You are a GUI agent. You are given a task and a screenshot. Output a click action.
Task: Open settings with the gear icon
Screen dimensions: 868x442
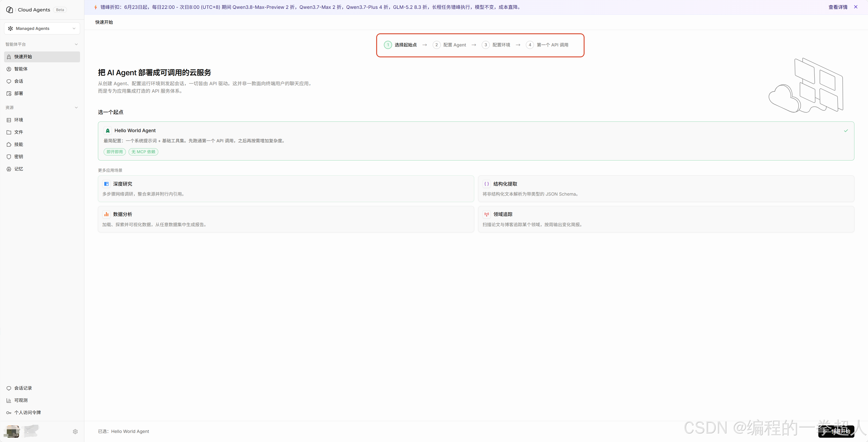point(75,432)
